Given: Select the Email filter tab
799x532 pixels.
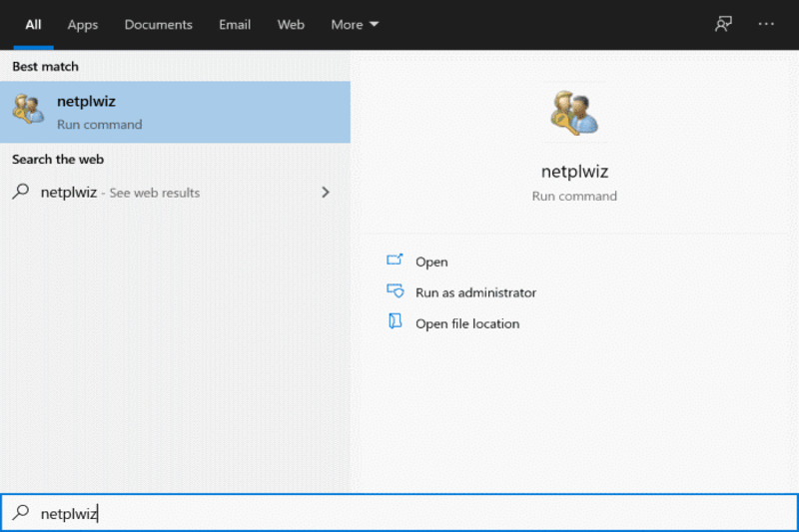Looking at the screenshot, I should 235,25.
